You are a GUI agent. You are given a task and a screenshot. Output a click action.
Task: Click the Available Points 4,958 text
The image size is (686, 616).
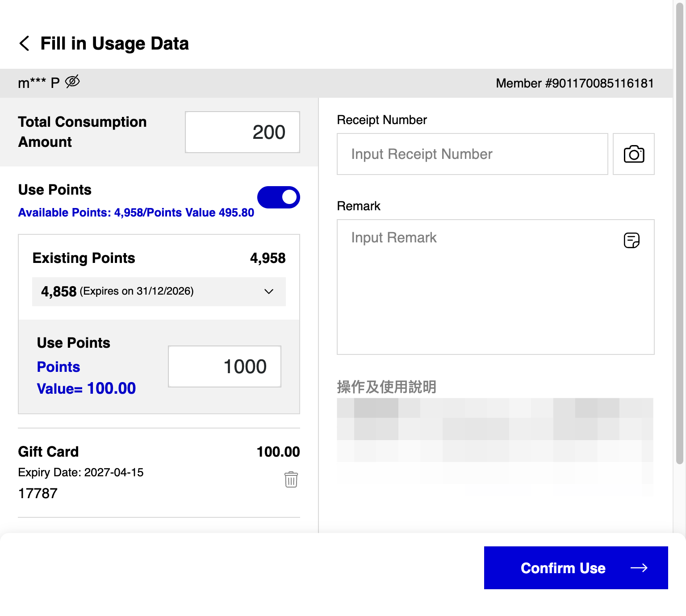[136, 212]
